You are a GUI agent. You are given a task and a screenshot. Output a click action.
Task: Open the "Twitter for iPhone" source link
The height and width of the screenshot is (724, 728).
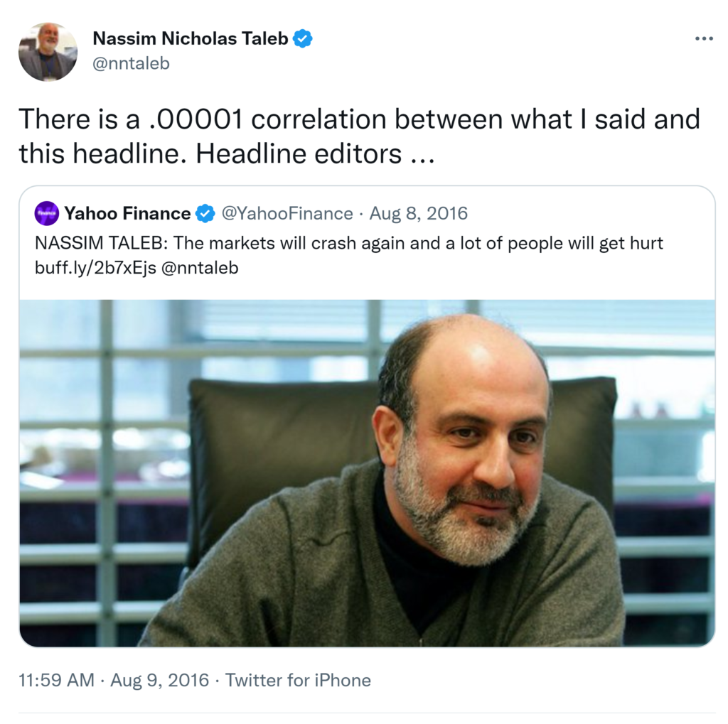[x=298, y=680]
